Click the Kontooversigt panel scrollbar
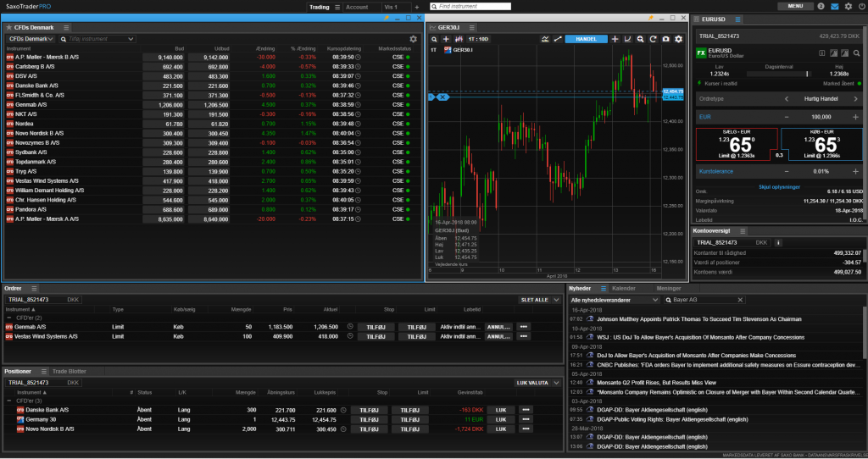Viewport: 868px width, 459px height. 865,256
